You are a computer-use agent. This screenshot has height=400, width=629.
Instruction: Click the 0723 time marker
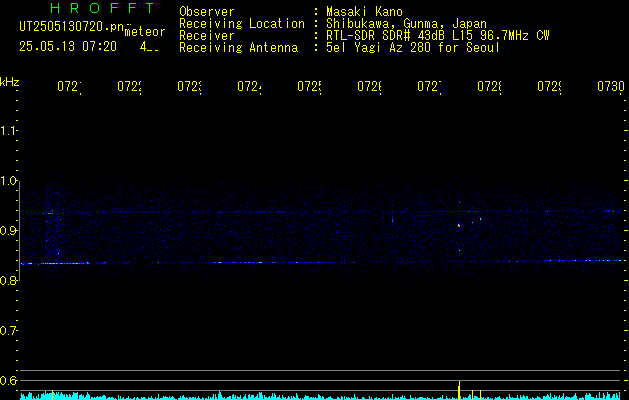point(189,86)
